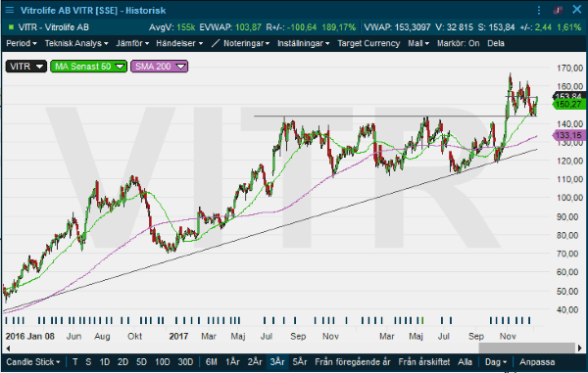Click the 189,17% return value

coord(339,27)
